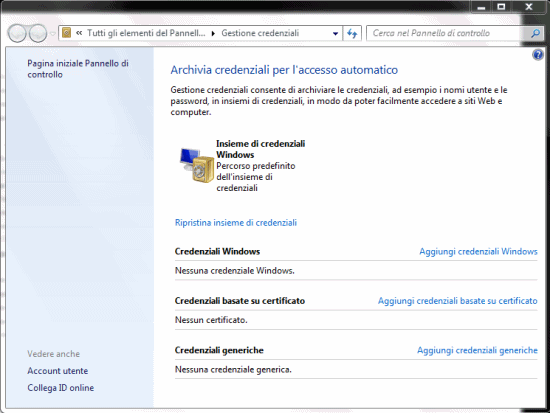Open help via the blue question mark
The image size is (550, 413).
pos(538,55)
